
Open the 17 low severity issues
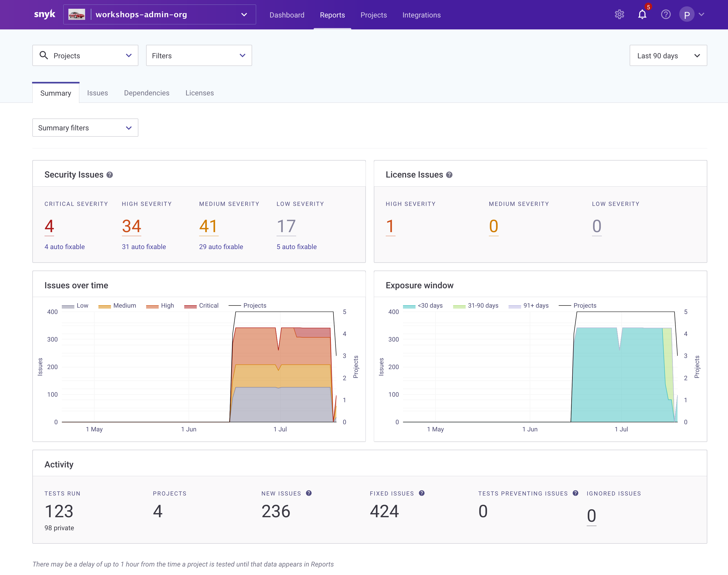point(286,226)
